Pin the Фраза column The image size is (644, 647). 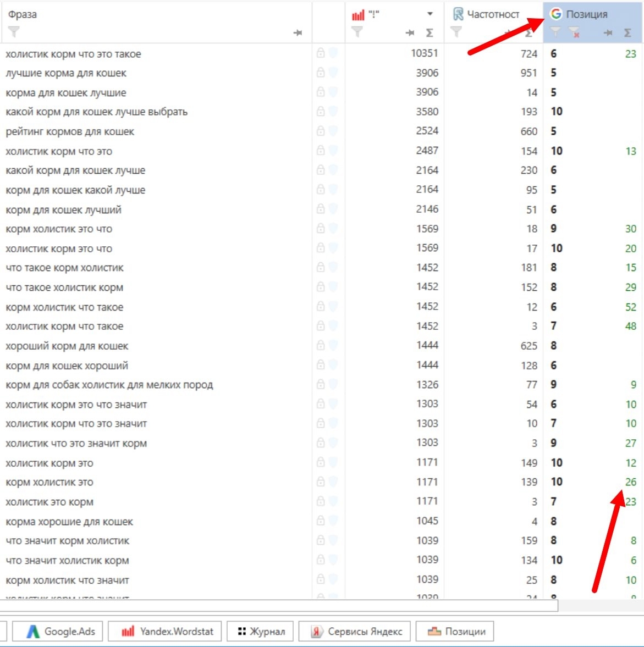click(x=298, y=32)
